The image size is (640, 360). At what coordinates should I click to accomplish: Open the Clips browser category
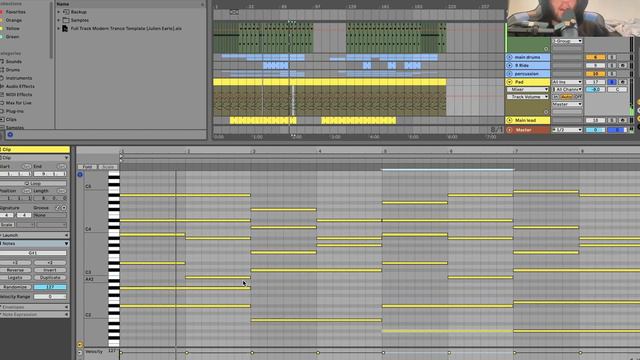click(x=11, y=120)
